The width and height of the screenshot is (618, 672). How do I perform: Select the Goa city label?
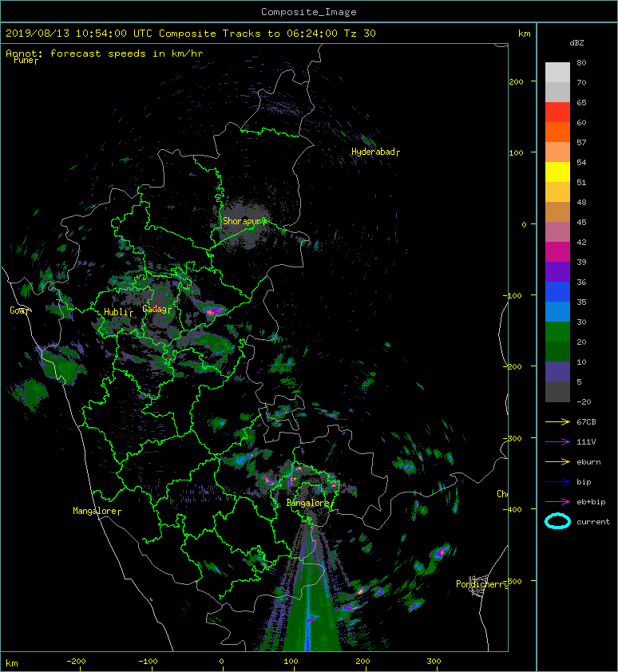click(x=19, y=310)
